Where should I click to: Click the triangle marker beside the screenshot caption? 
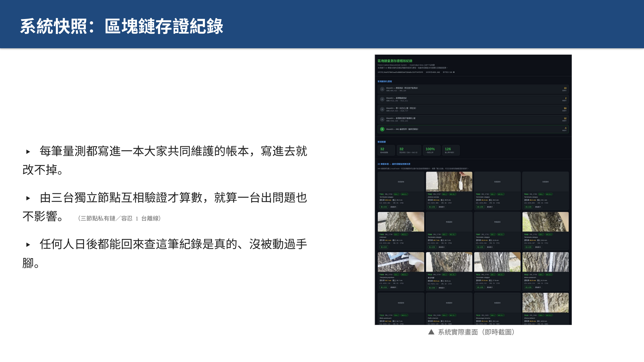click(x=431, y=332)
